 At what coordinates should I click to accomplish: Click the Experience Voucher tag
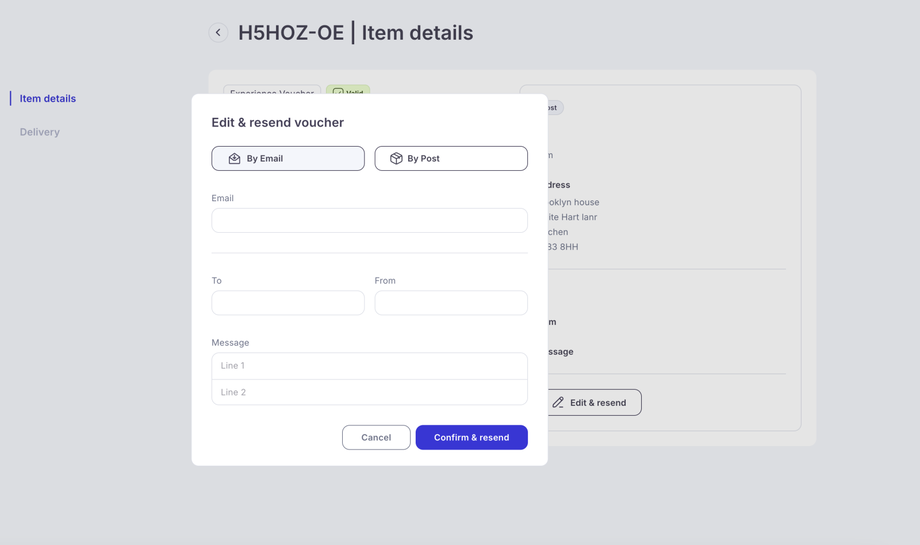point(271,90)
